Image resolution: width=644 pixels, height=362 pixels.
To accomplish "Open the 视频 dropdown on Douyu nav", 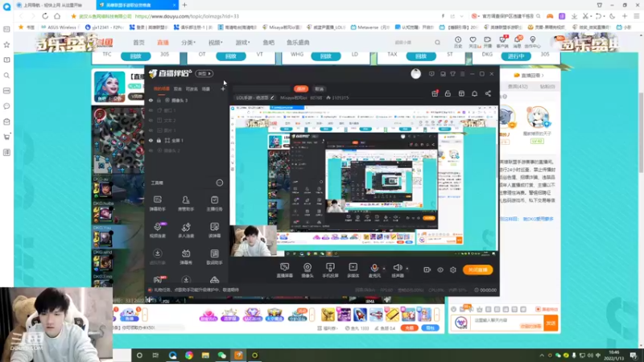I will tap(215, 43).
